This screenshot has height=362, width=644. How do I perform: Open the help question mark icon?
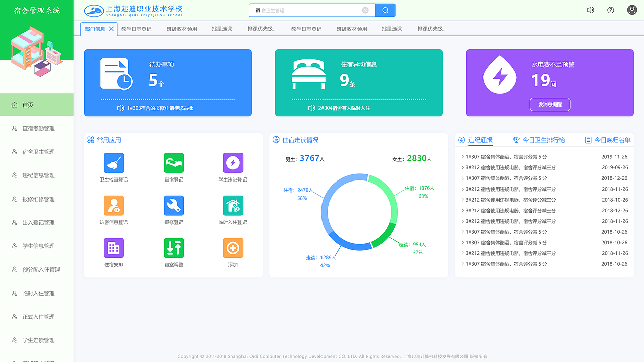[x=610, y=10]
